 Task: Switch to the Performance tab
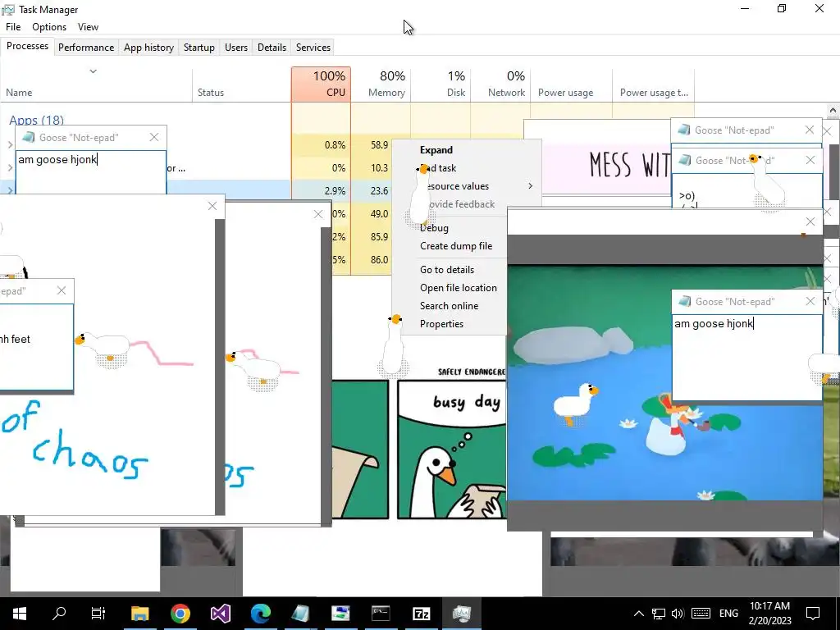coord(86,47)
